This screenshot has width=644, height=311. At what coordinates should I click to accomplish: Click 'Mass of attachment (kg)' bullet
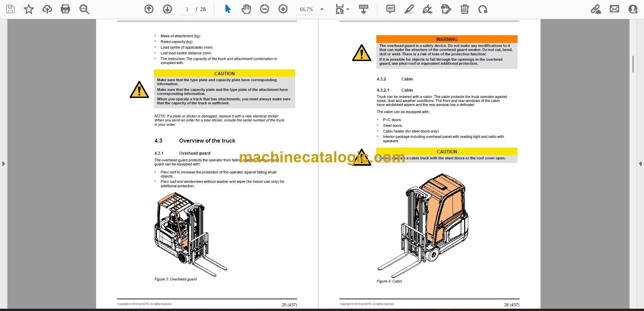180,36
